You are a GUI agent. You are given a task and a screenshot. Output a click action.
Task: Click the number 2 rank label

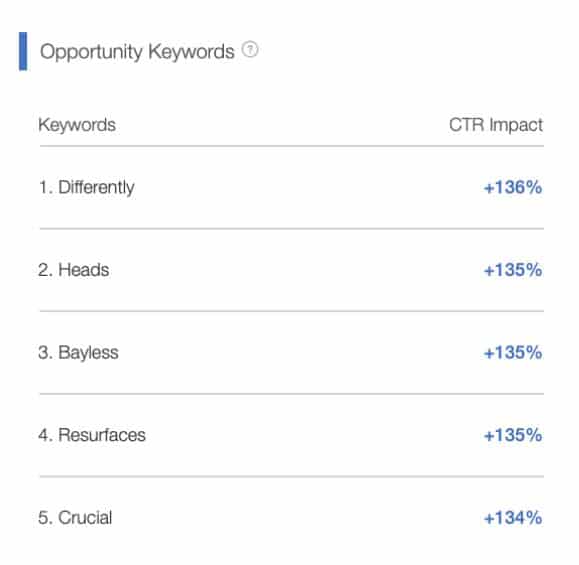45,270
